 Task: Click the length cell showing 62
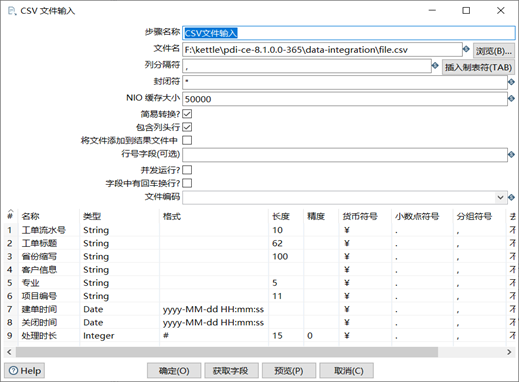point(286,243)
